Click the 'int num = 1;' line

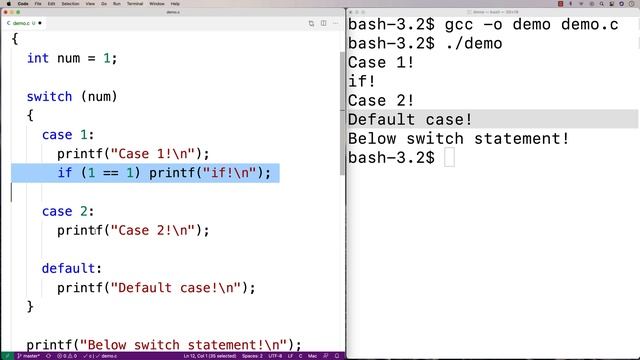[x=72, y=58]
